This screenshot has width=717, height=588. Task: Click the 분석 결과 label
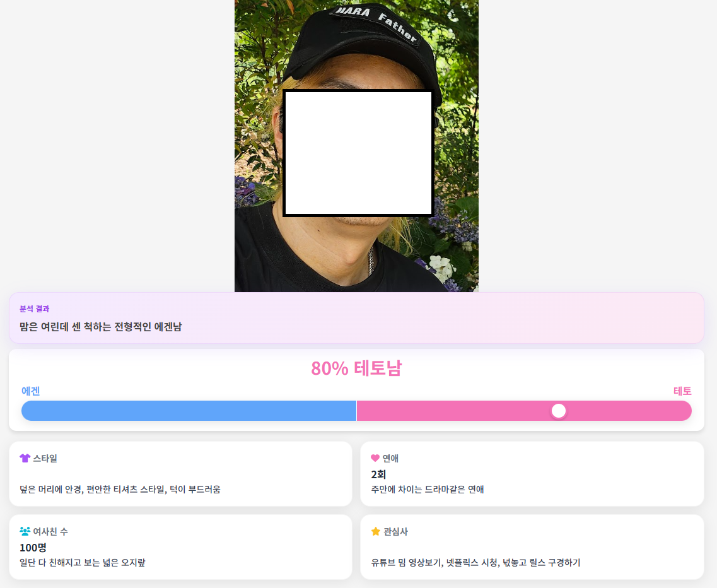34,309
